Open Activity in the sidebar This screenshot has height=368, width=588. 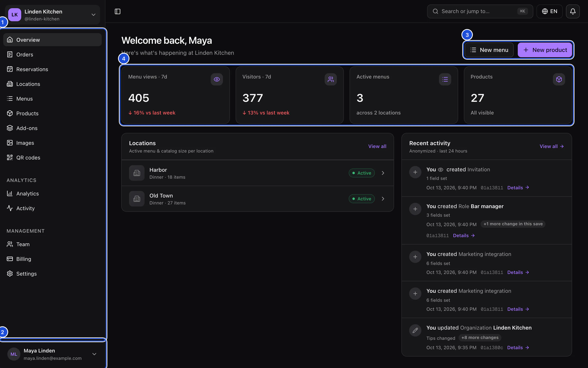click(52, 208)
